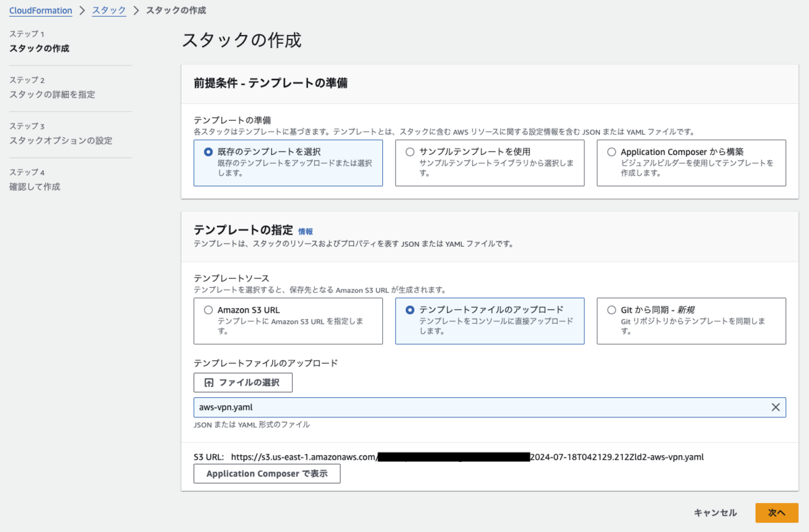The image size is (809, 532).
Task: Click Application Composer で表示 button
Action: click(267, 474)
